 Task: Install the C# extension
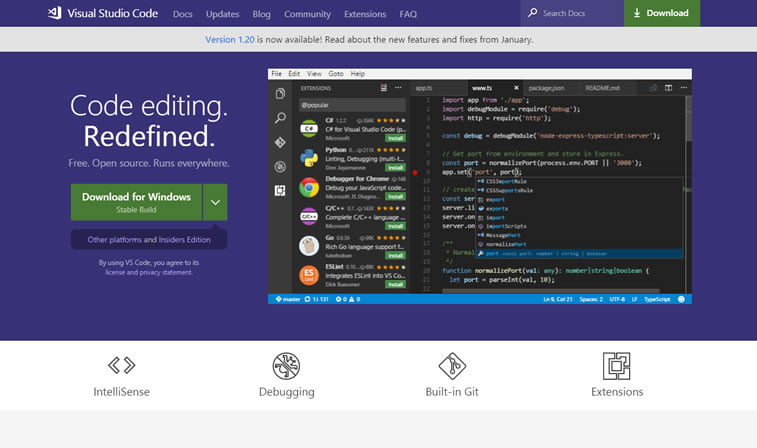[395, 138]
